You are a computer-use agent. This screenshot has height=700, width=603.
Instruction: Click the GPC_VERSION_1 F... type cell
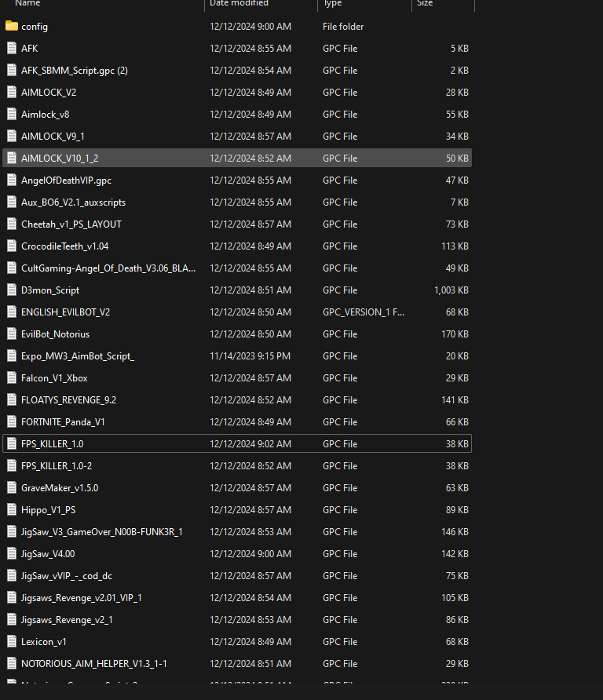point(364,312)
